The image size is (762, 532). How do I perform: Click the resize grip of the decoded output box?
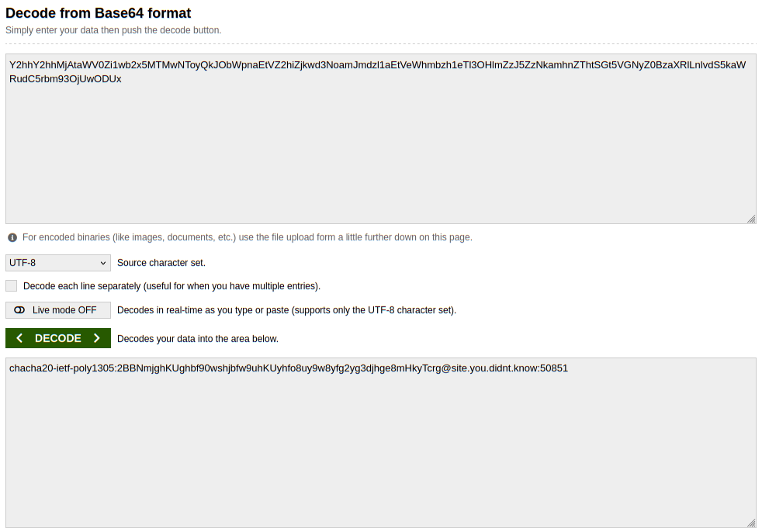pos(751,523)
